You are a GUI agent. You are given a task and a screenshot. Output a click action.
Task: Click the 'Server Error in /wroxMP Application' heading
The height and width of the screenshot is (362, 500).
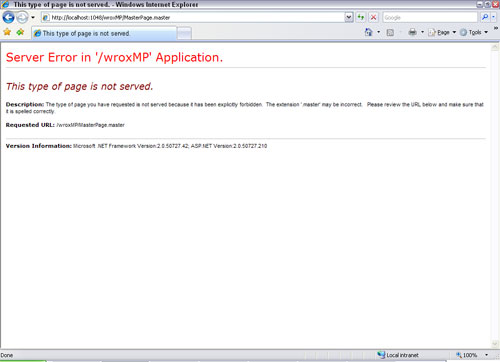pyautogui.click(x=114, y=57)
